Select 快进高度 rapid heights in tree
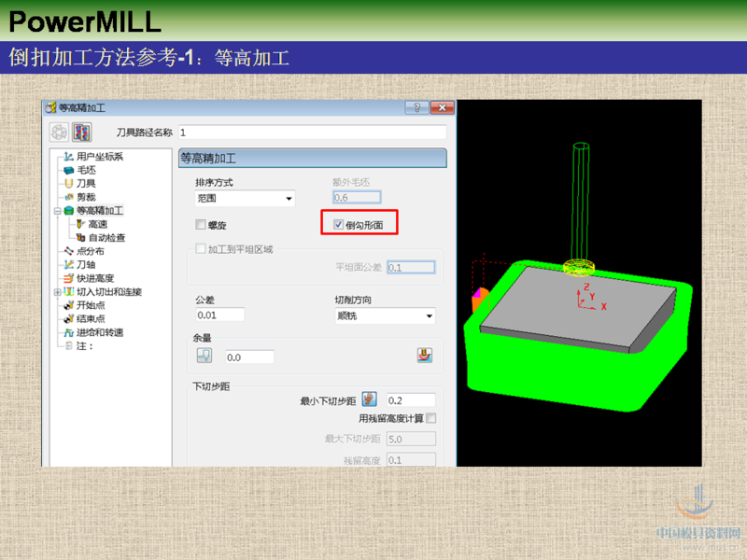Image resolution: width=747 pixels, height=560 pixels. point(94,278)
